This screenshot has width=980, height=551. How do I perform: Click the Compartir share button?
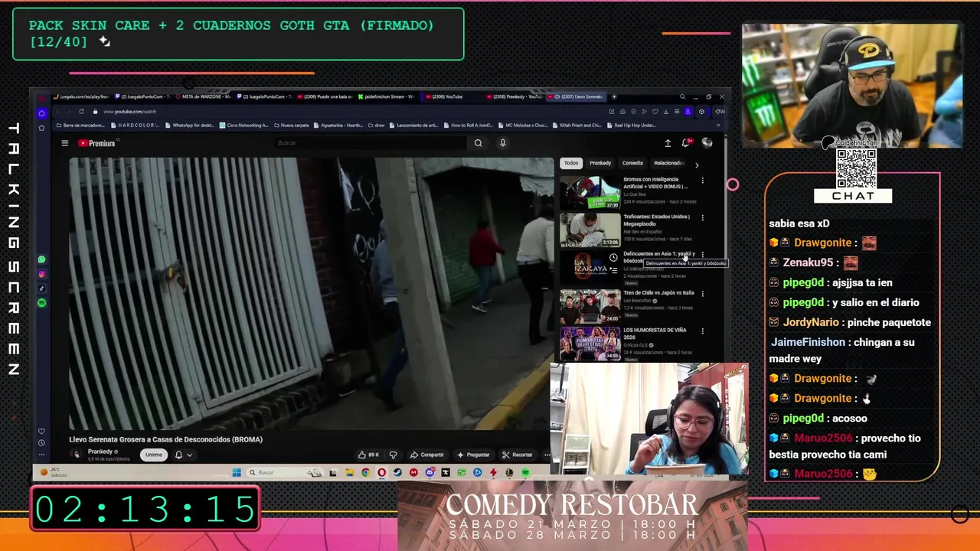click(x=427, y=455)
